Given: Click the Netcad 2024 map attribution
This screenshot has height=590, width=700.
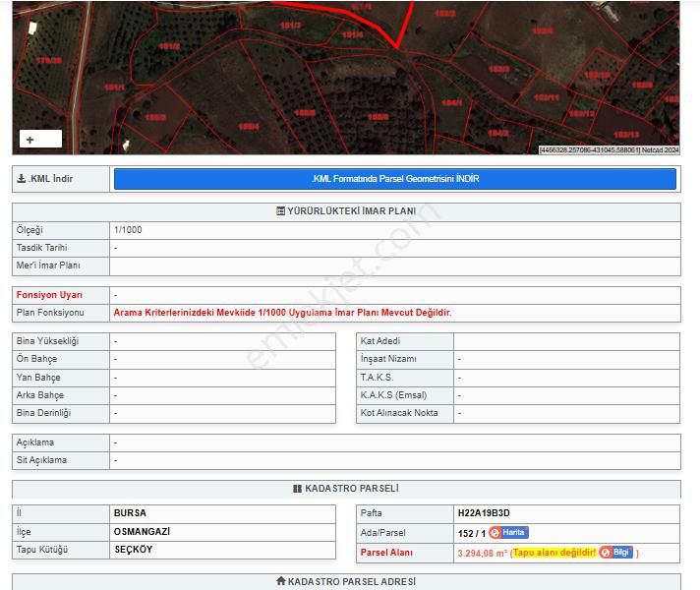Looking at the screenshot, I should [660, 150].
